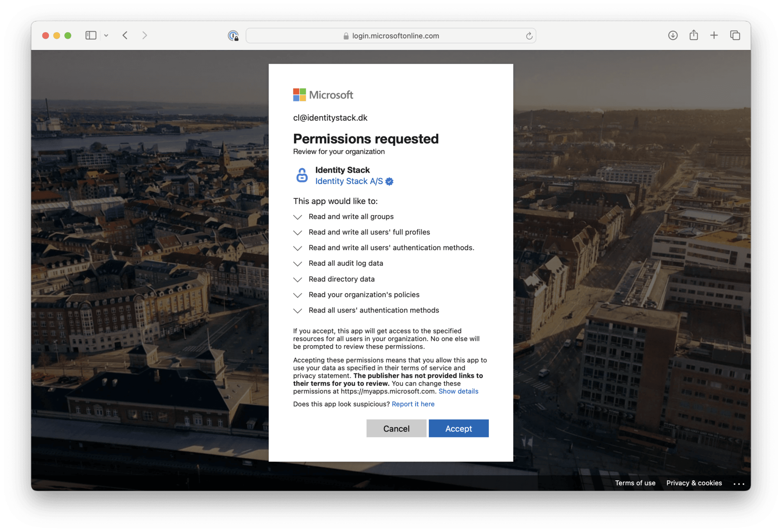
Task: Click the green fullscreen window button
Action: pos(68,35)
